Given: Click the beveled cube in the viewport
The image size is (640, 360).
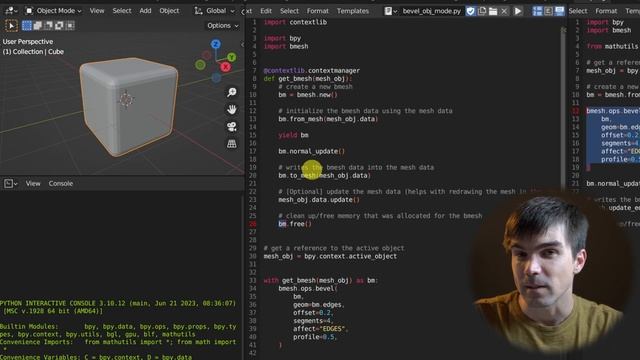Looking at the screenshot, I should [x=129, y=106].
